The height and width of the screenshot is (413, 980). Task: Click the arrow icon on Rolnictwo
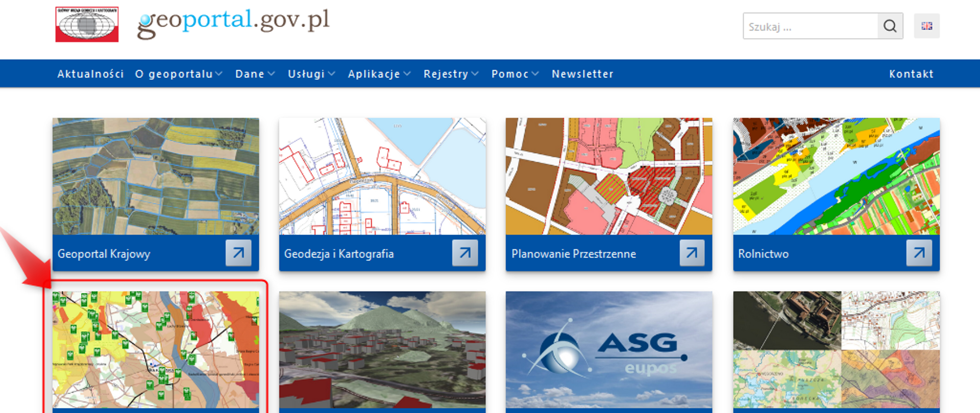click(919, 253)
